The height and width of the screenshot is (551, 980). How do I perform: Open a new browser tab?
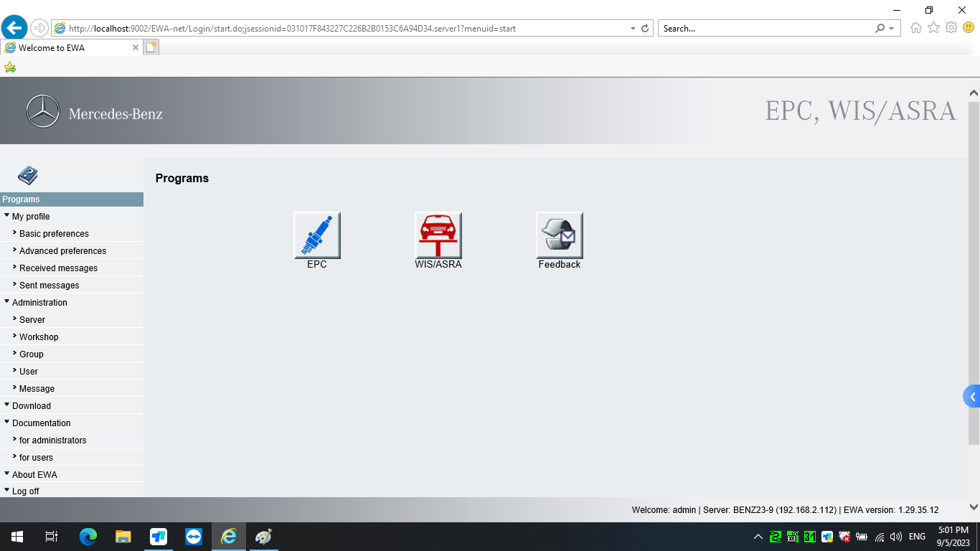[x=151, y=47]
